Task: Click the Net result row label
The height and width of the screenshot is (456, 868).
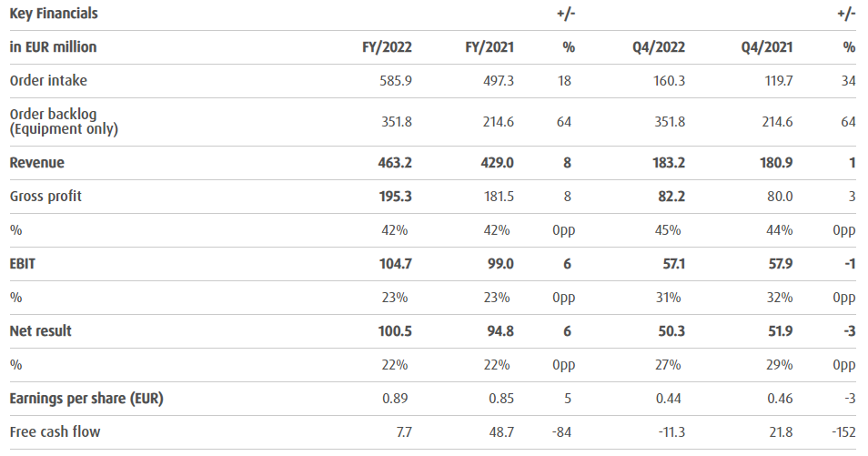Action: pyautogui.click(x=40, y=331)
